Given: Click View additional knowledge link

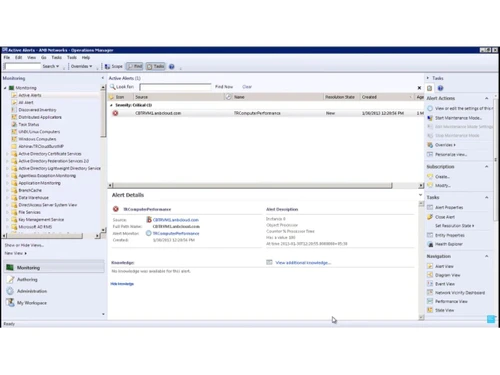Looking at the screenshot, I should pyautogui.click(x=303, y=263).
